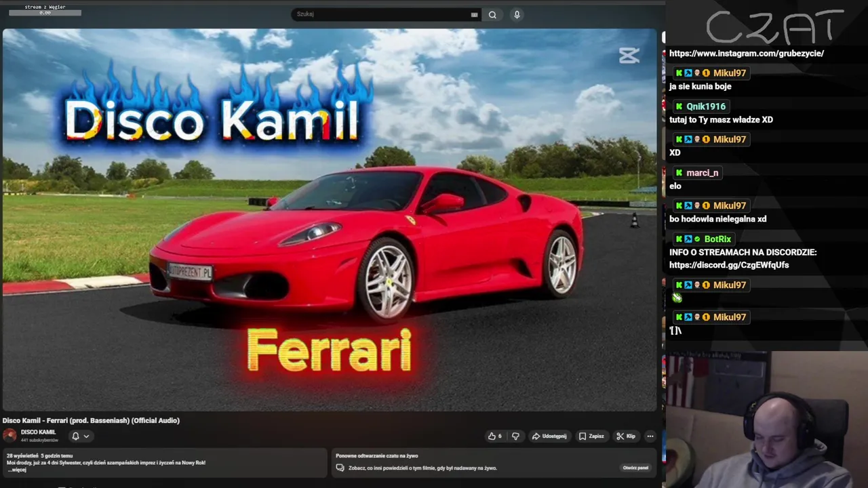Dislike the video with thumbs down
Viewport: 868px width, 488px height.
coord(515,436)
